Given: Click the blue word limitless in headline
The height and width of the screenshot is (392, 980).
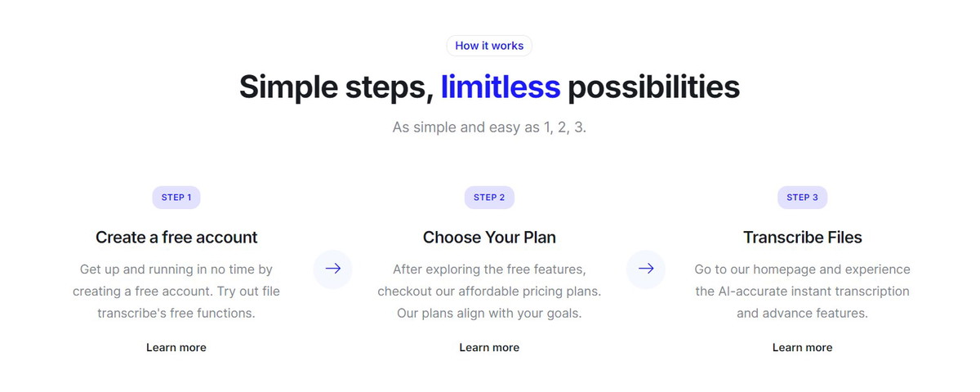Looking at the screenshot, I should tap(501, 86).
